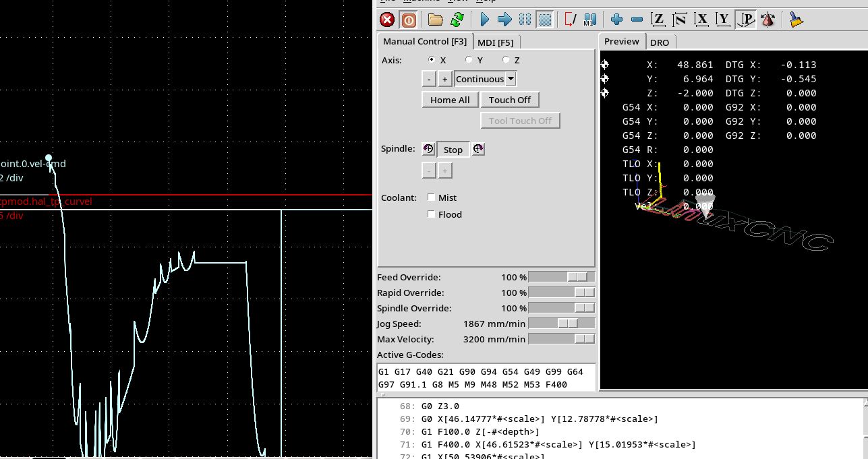
Task: Toggle machine power button
Action: pyautogui.click(x=408, y=20)
